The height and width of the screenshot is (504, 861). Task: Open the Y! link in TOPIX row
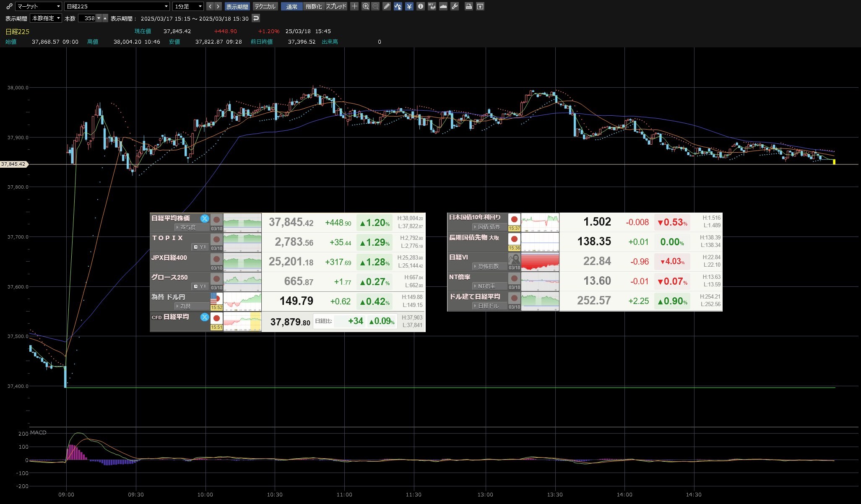coord(200,247)
